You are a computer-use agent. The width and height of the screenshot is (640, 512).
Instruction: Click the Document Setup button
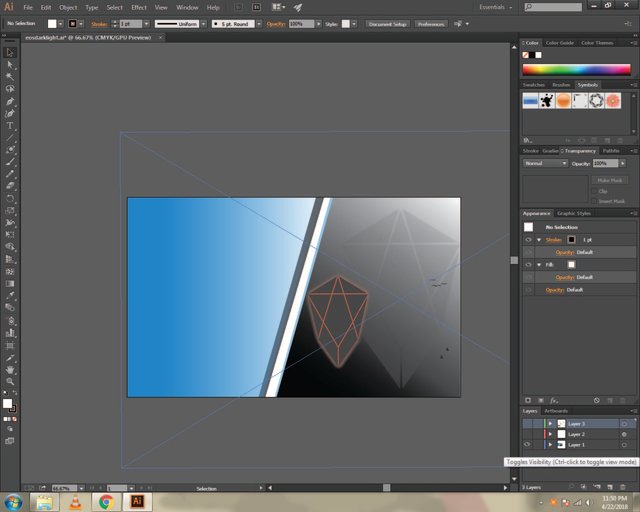387,23
